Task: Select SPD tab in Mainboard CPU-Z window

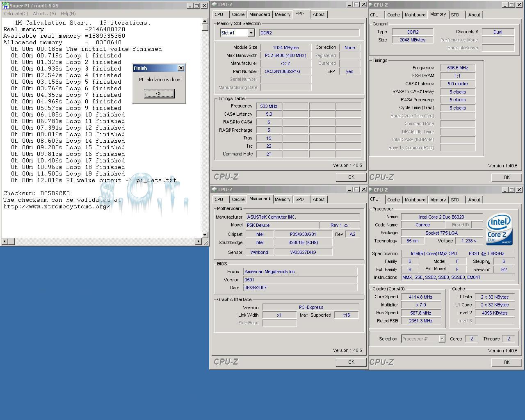Action: click(x=300, y=199)
